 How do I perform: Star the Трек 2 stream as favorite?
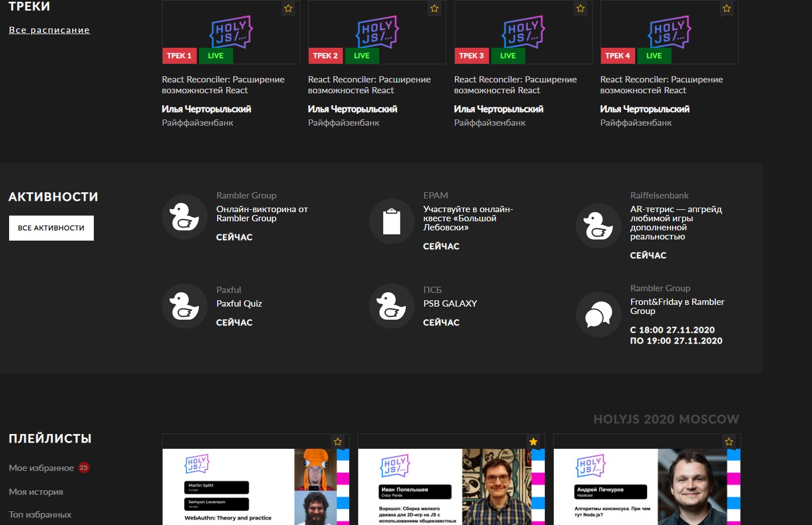click(434, 9)
